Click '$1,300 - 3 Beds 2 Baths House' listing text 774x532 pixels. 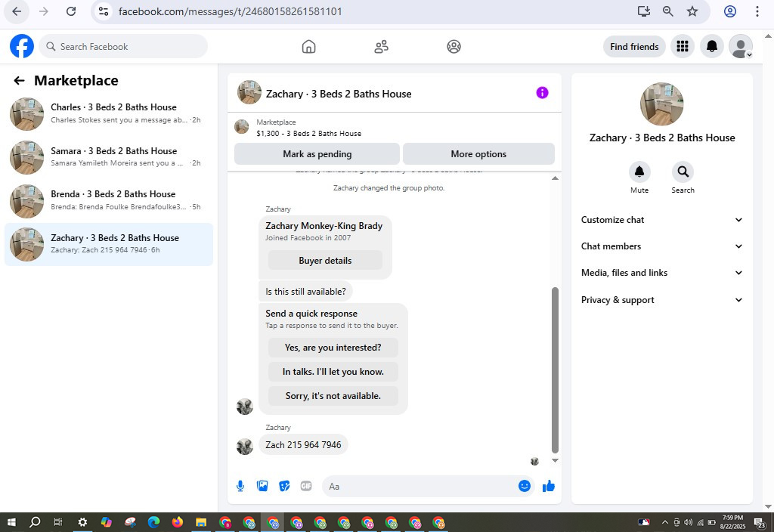(308, 133)
